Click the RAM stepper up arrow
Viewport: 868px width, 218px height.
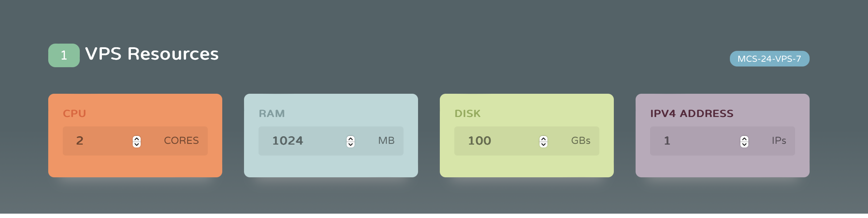[351, 138]
